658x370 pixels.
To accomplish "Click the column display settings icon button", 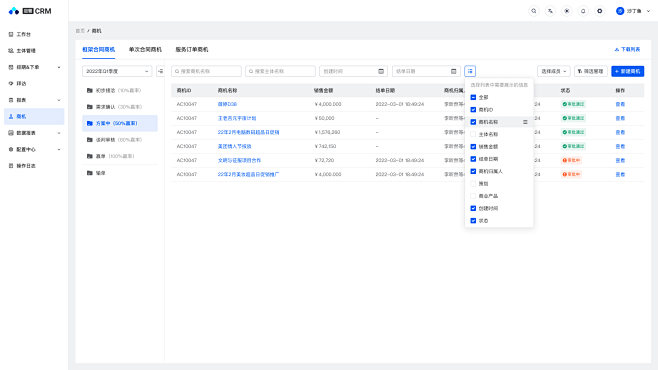I will [x=470, y=71].
